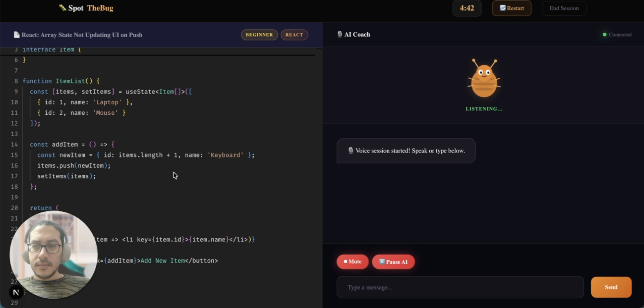Click the line 'function ItemList() {'
The image size is (644, 308).
pos(61,81)
